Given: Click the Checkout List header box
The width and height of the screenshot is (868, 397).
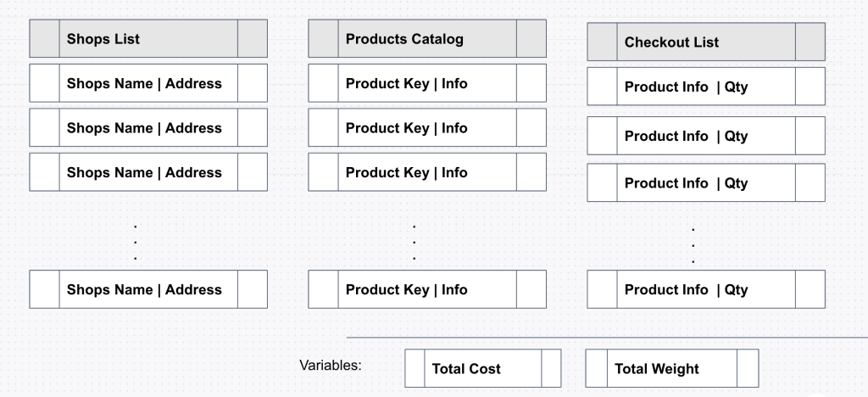Looking at the screenshot, I should pyautogui.click(x=705, y=42).
